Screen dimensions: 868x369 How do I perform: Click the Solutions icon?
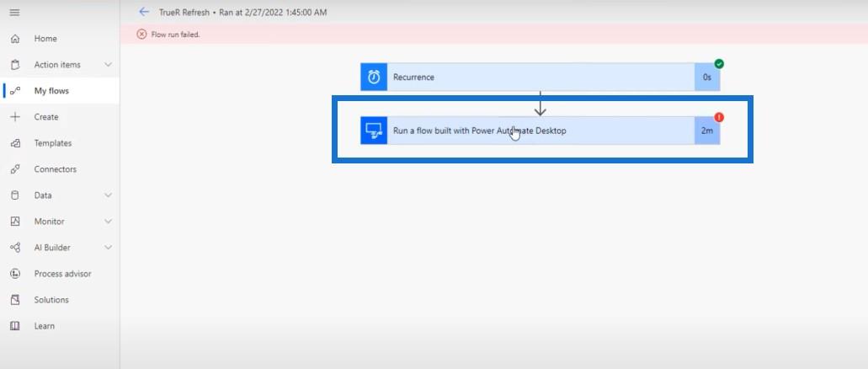[15, 300]
